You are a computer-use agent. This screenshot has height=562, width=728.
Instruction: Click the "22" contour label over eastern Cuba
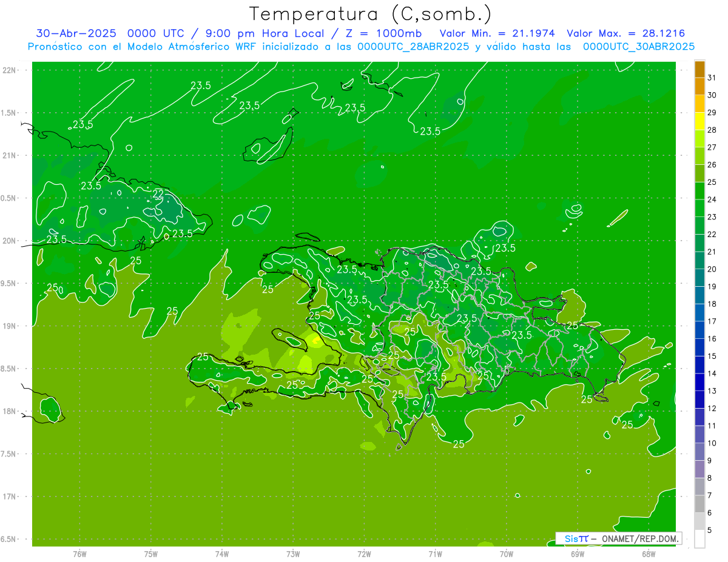158,194
